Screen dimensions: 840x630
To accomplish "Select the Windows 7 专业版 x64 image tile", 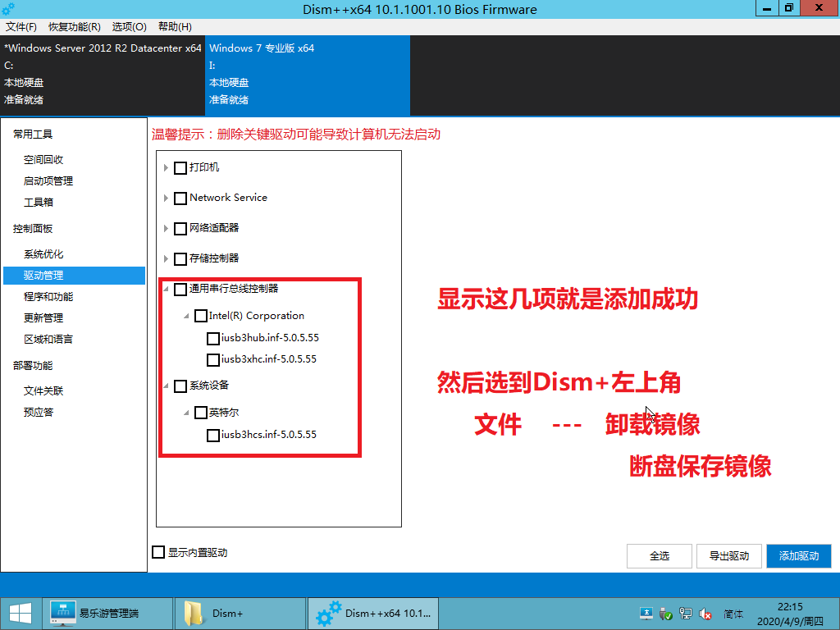I will pos(308,75).
